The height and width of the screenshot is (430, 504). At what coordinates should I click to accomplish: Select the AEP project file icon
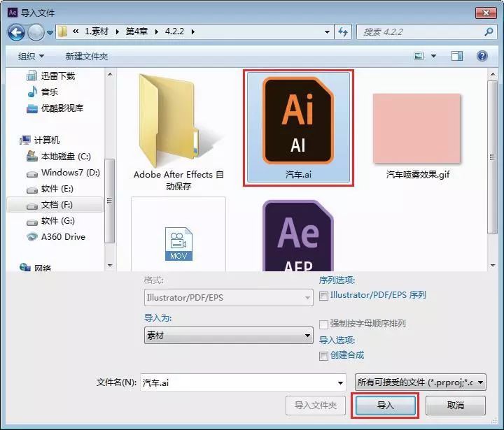pos(298,236)
